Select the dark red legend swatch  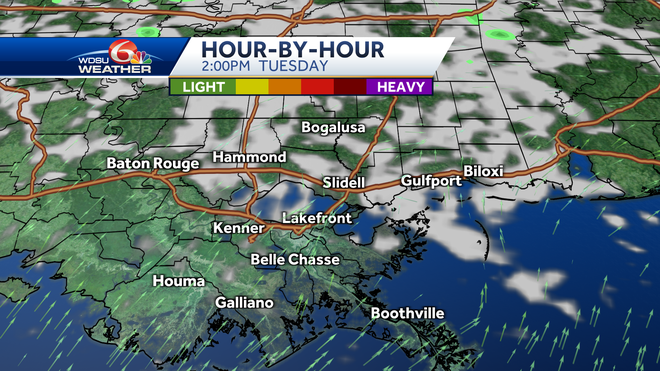[350, 87]
